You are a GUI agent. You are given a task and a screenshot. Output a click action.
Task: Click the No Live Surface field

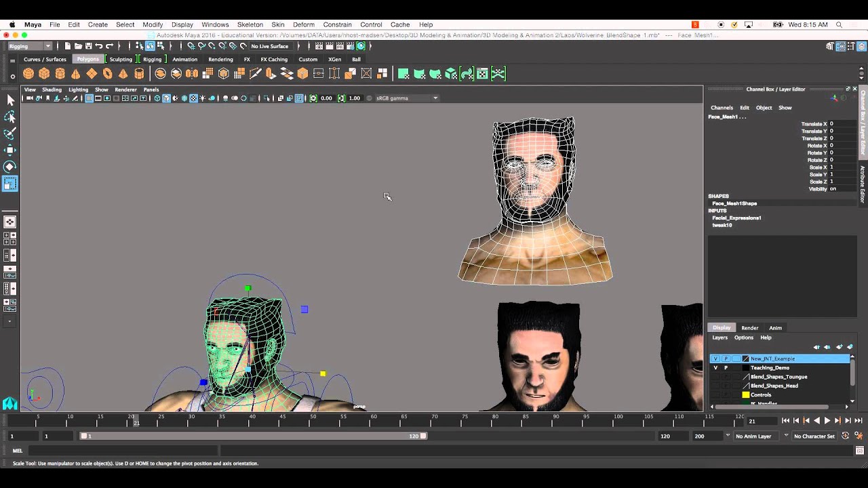(270, 46)
